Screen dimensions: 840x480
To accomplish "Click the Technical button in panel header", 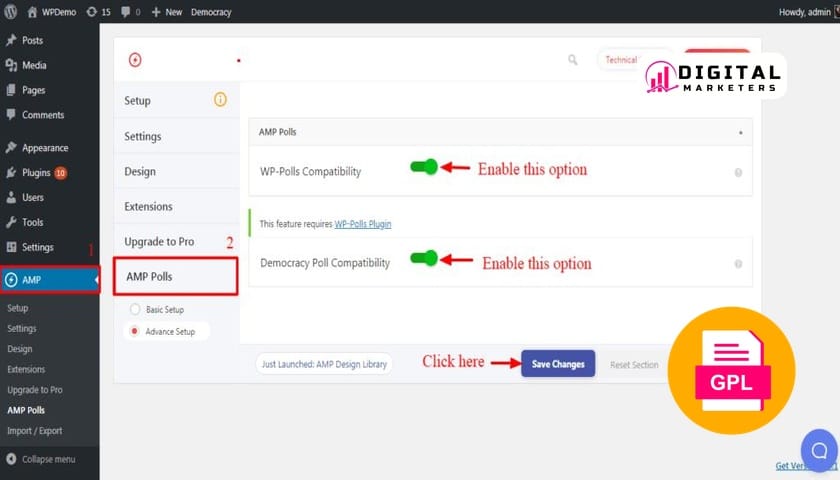I will [621, 59].
